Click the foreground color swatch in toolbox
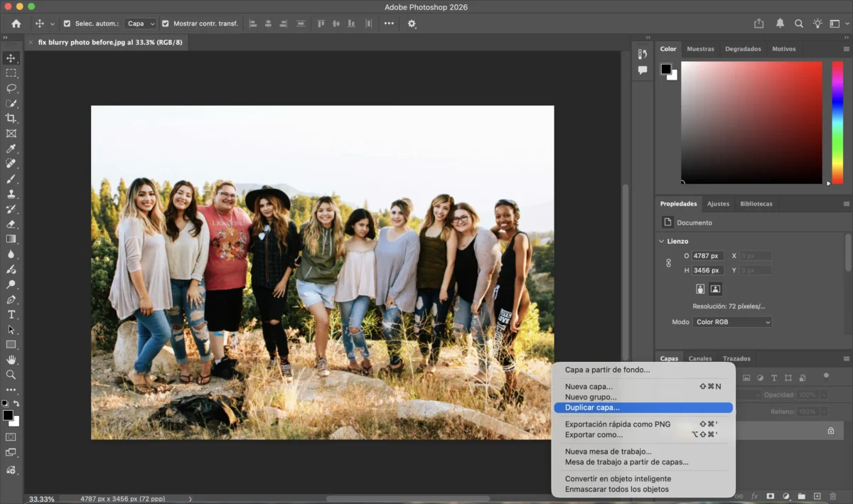This screenshot has height=504, width=853. [x=8, y=415]
